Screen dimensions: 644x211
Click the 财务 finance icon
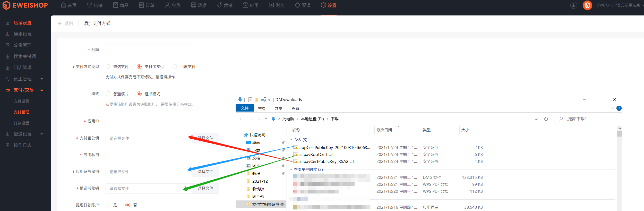(x=271, y=5)
